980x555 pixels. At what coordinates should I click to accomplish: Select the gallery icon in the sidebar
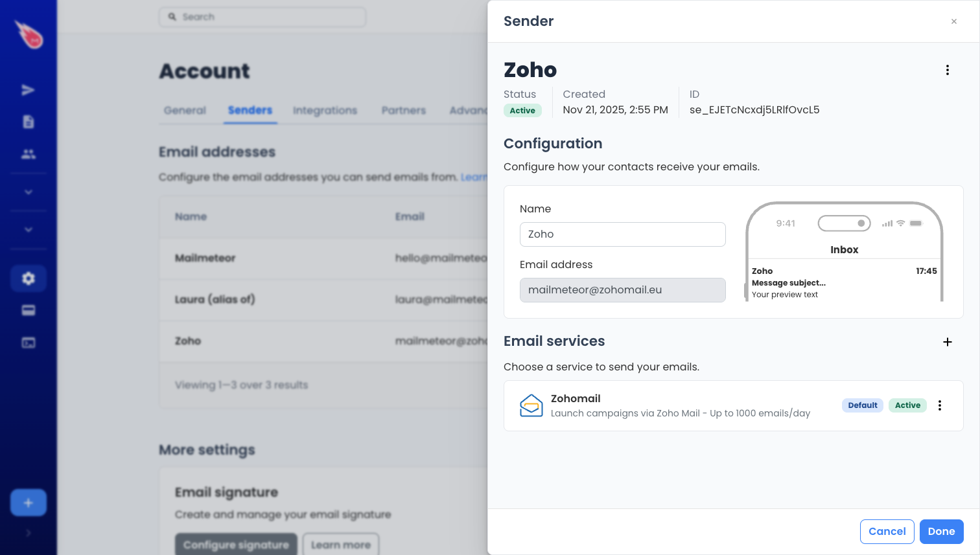tap(28, 342)
